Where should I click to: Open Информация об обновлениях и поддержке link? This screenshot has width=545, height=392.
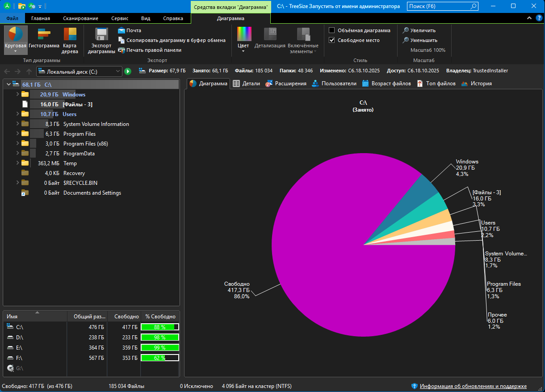[x=473, y=386]
